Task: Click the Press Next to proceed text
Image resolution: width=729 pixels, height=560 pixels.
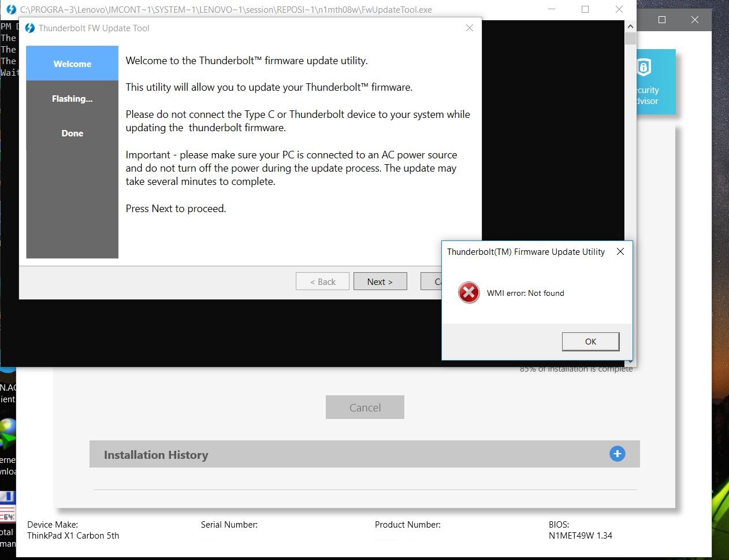Action: 176,209
